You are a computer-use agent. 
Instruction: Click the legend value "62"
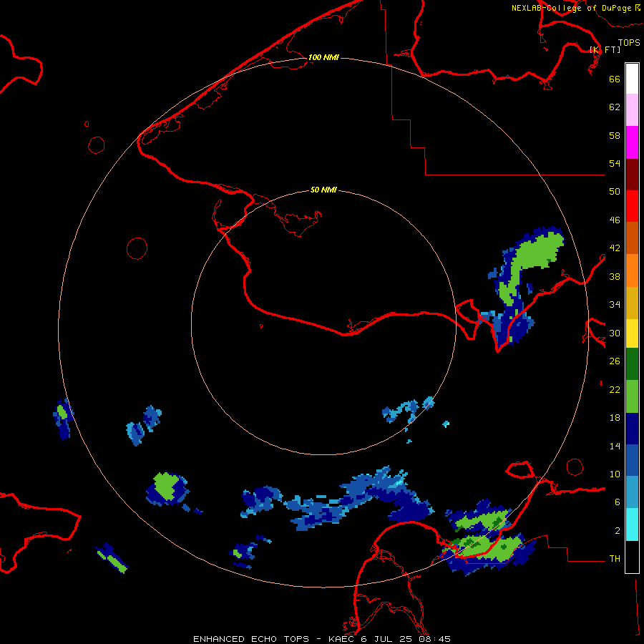(x=615, y=107)
